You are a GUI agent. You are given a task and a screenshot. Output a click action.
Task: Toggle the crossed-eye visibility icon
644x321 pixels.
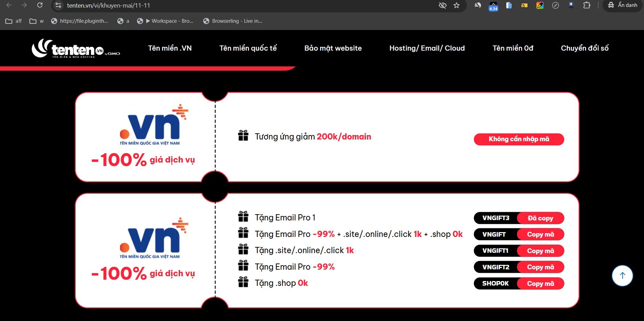click(443, 6)
